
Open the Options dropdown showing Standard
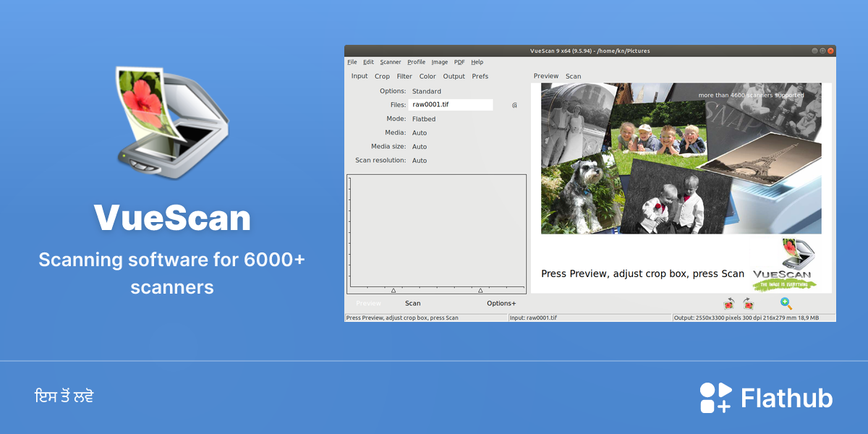pyautogui.click(x=427, y=91)
